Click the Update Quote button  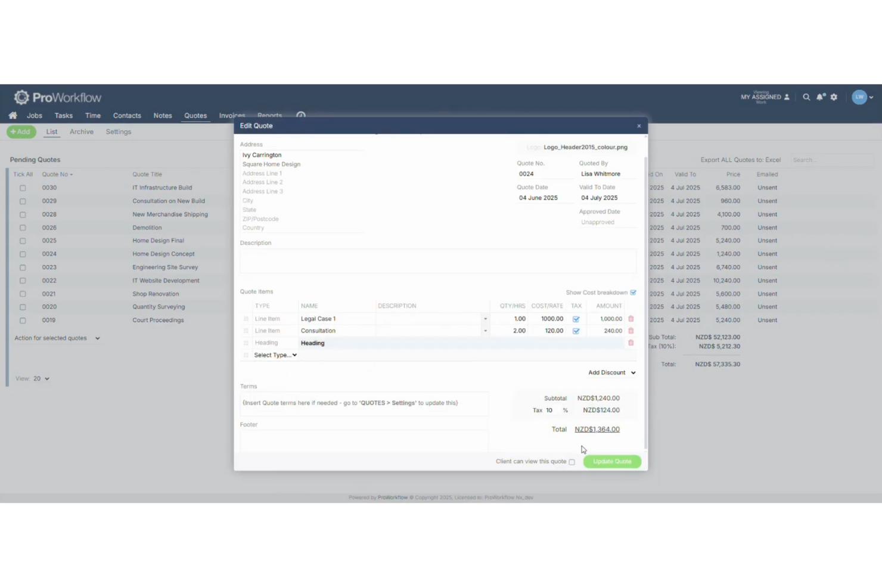(x=612, y=461)
